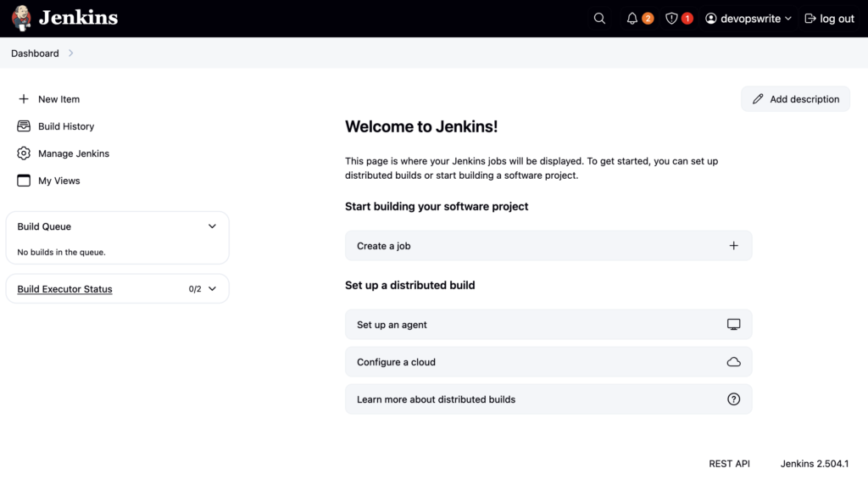Click the 'Welcome to Jenkins!' heading
The image size is (868, 485).
[421, 127]
